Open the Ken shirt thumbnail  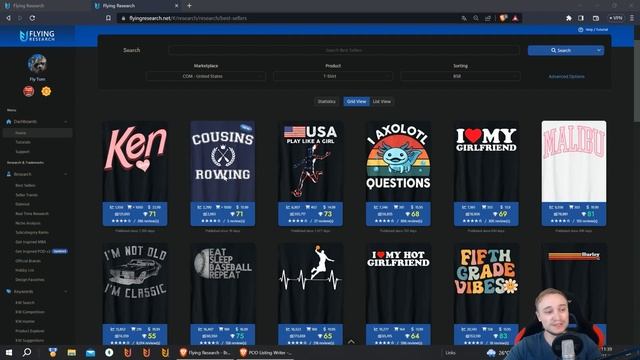(135, 161)
